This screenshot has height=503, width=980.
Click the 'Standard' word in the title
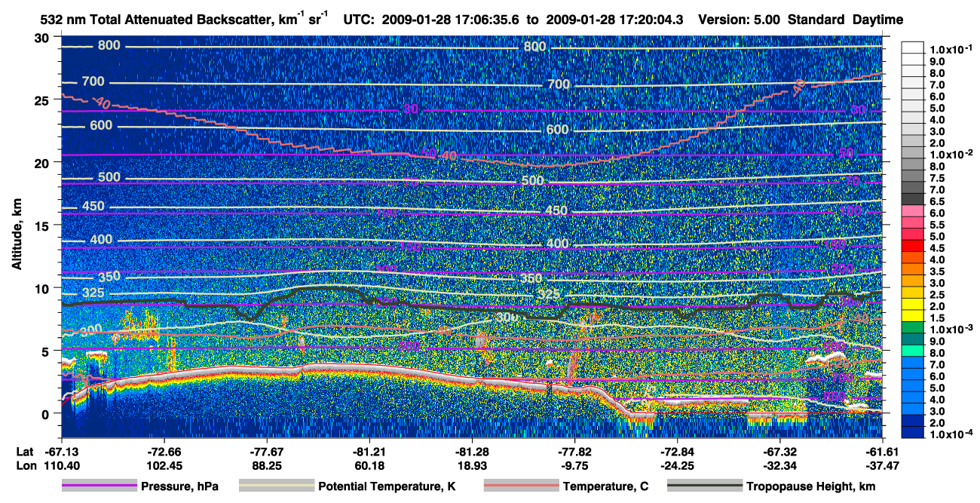pyautogui.click(x=817, y=20)
